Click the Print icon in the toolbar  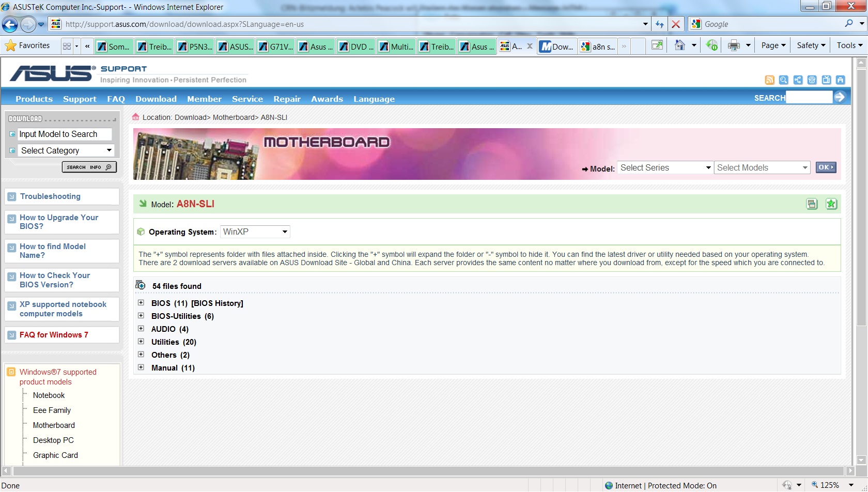pyautogui.click(x=734, y=45)
